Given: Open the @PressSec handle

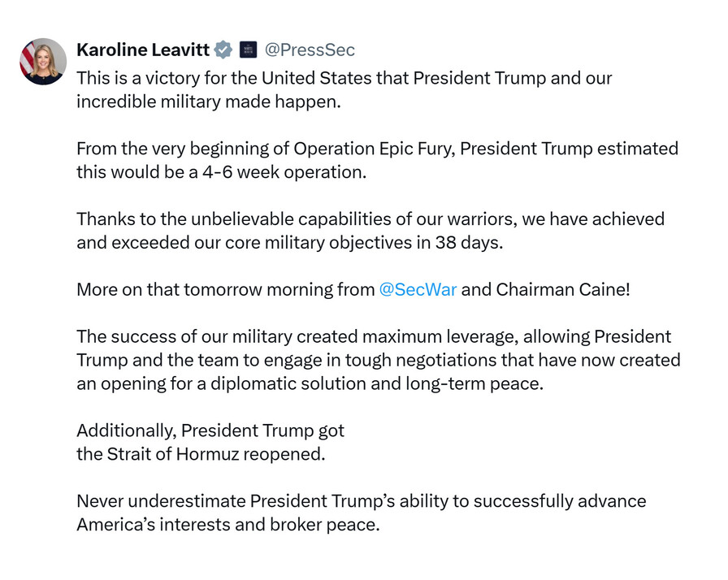Looking at the screenshot, I should pos(310,50).
